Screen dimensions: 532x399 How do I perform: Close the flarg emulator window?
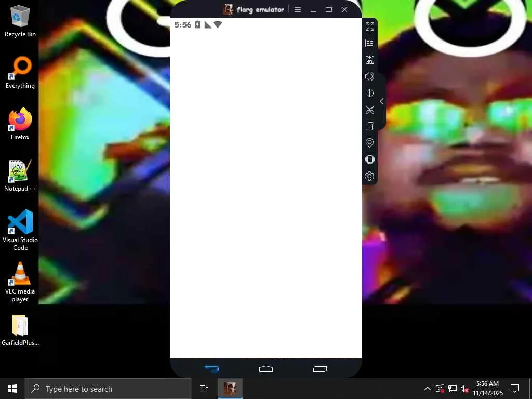[x=344, y=9]
